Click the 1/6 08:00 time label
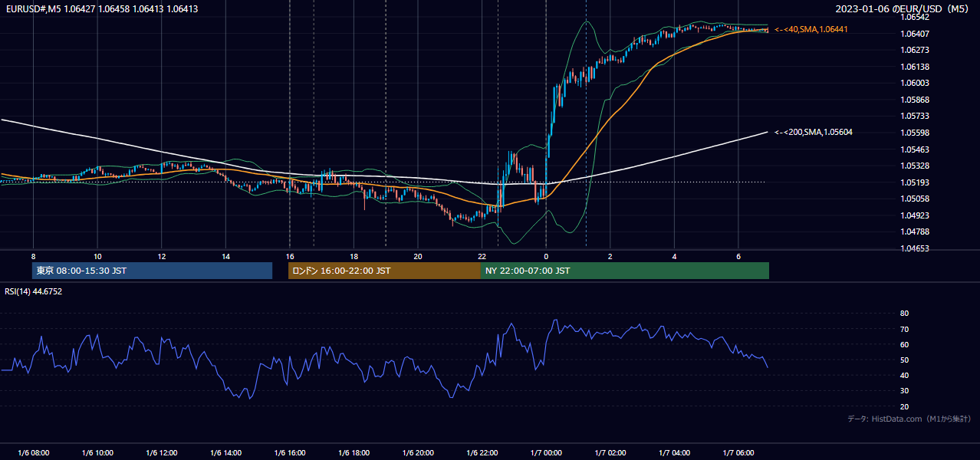This screenshot has height=460, width=980. [33, 453]
